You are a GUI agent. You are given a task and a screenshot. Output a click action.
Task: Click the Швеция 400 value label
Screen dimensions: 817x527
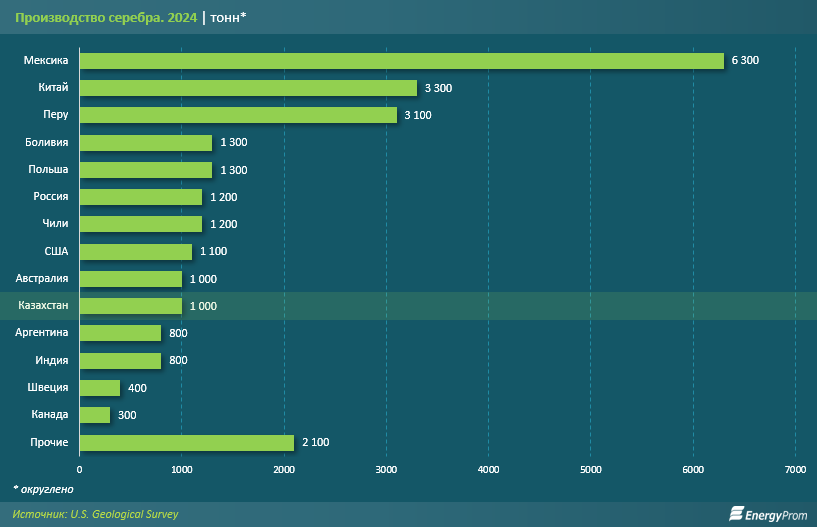point(137,388)
